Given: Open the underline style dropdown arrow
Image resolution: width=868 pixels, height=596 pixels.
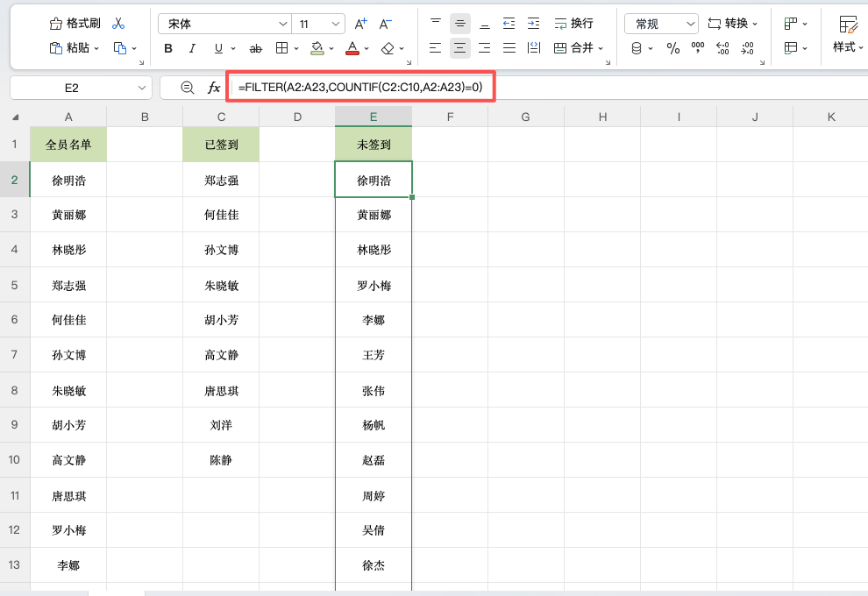Looking at the screenshot, I should [x=233, y=49].
